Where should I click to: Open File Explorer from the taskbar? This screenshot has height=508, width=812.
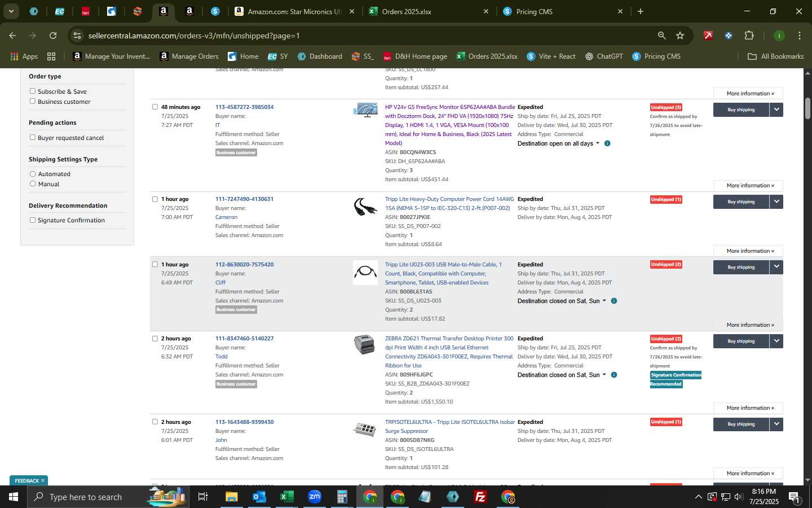click(x=232, y=497)
